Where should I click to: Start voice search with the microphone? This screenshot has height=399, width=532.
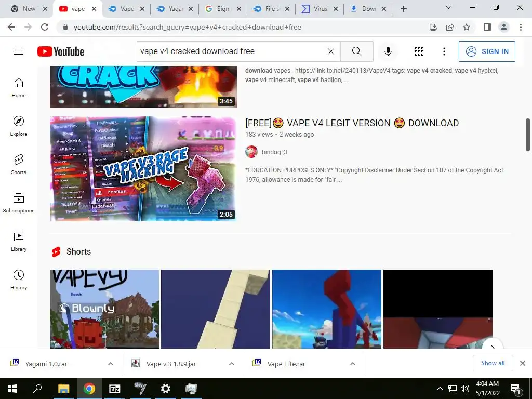[388, 51]
